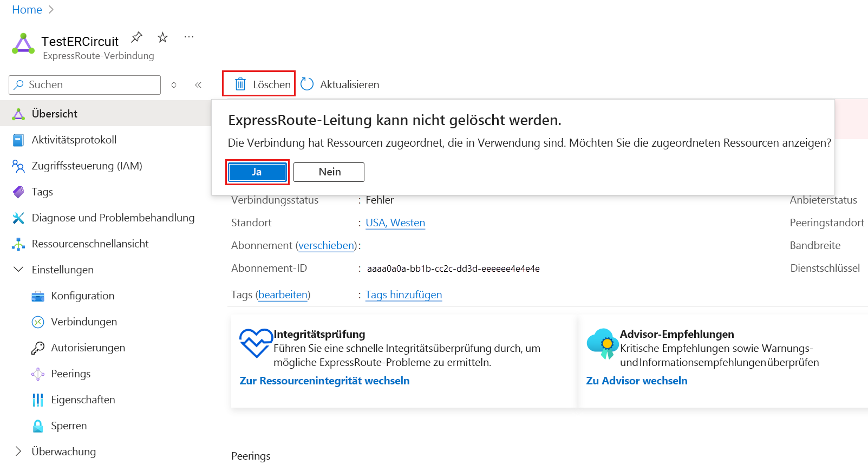Confirm with the Ja button

pyautogui.click(x=257, y=172)
